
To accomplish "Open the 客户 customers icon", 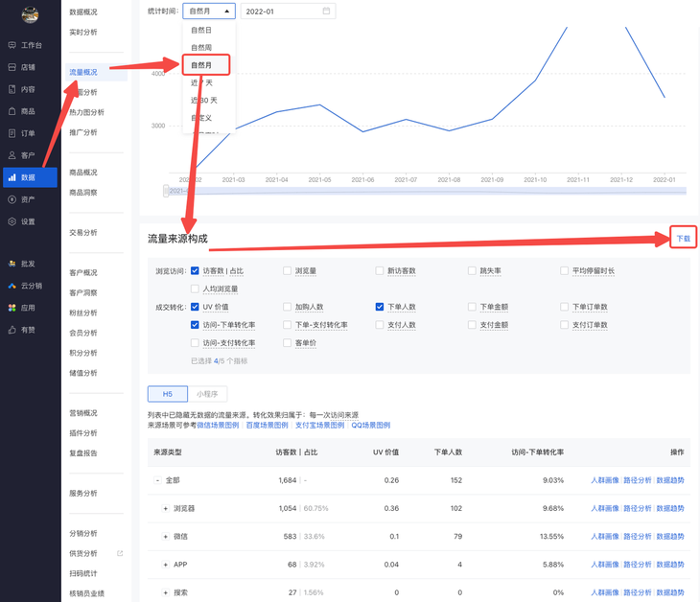I will point(12,155).
